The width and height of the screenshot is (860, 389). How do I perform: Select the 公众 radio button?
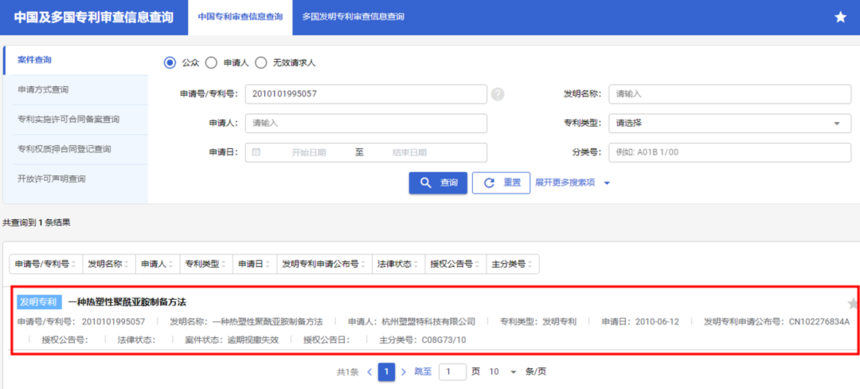coord(169,63)
